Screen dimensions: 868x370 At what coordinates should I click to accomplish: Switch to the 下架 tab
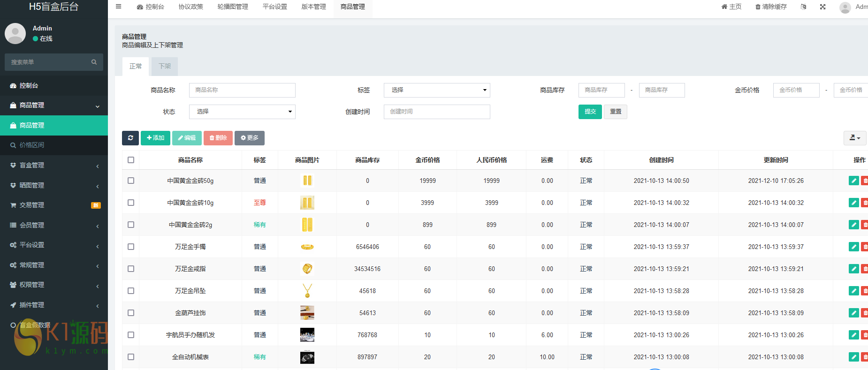pos(165,66)
